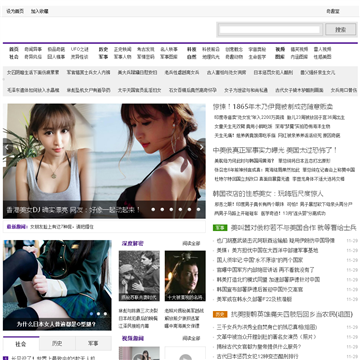Select fourth dot of main slideshow

coord(180,210)
